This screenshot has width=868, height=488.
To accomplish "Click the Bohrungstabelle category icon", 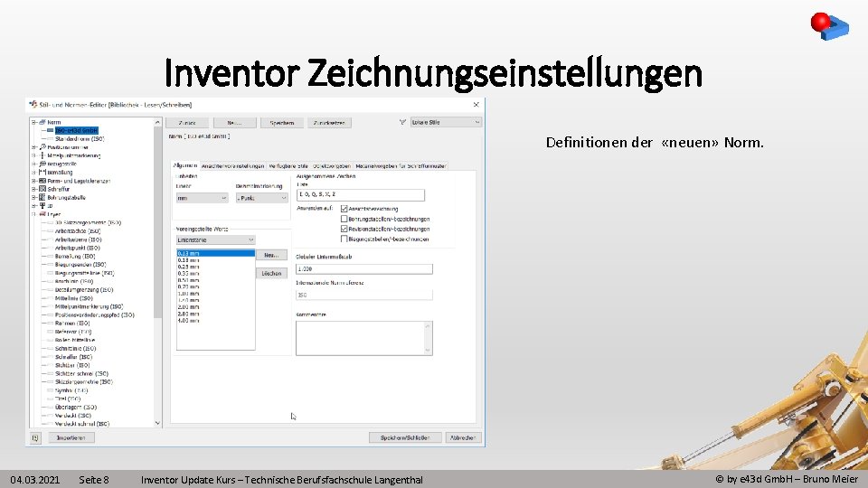I will [42, 197].
